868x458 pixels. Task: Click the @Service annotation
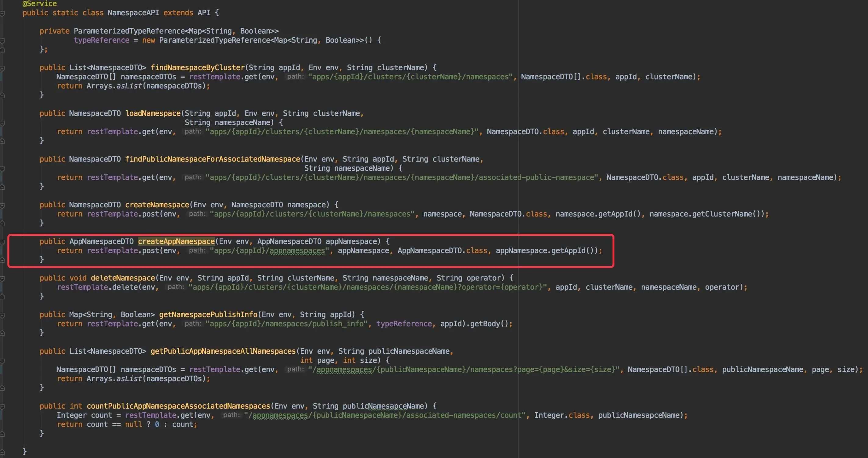39,4
